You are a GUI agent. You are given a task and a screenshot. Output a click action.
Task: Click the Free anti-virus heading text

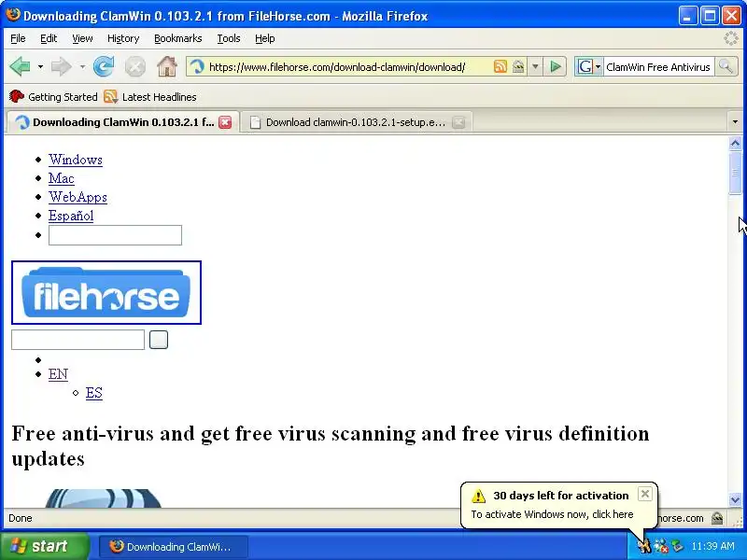331,446
